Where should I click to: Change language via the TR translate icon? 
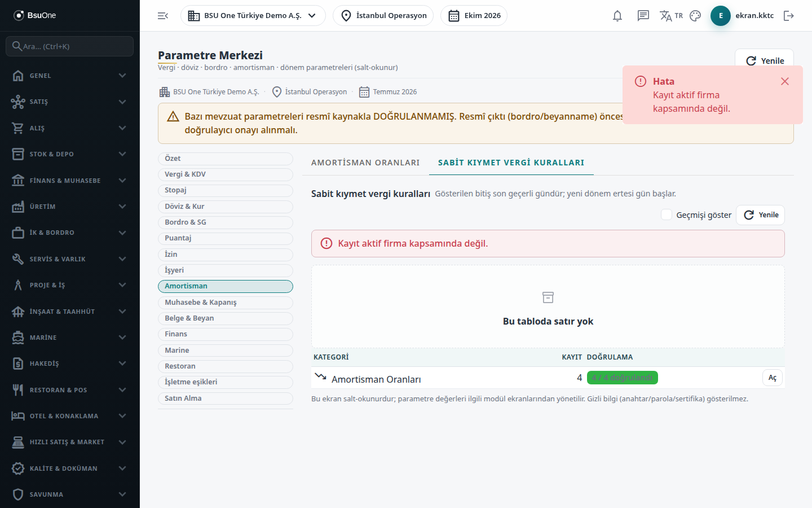tap(671, 16)
